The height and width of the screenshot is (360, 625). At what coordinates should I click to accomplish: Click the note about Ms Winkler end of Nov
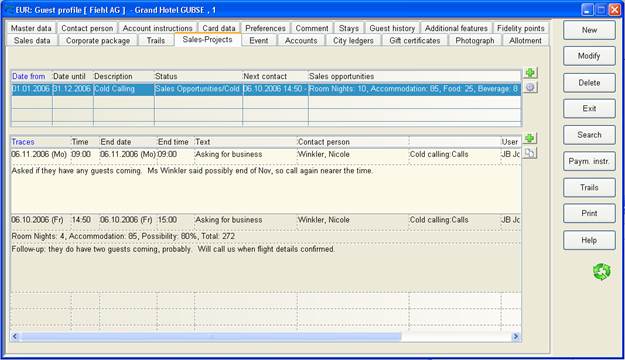click(x=192, y=171)
